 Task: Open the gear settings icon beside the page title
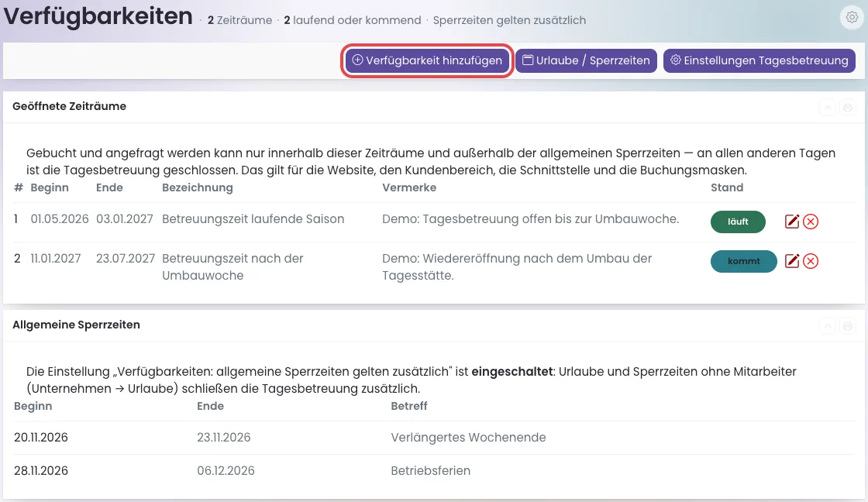852,17
